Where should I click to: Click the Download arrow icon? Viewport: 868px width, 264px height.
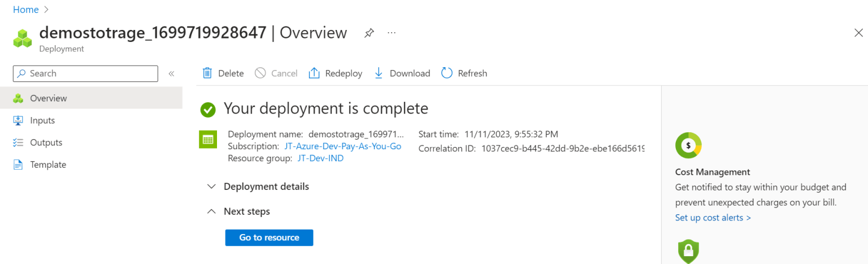point(379,73)
